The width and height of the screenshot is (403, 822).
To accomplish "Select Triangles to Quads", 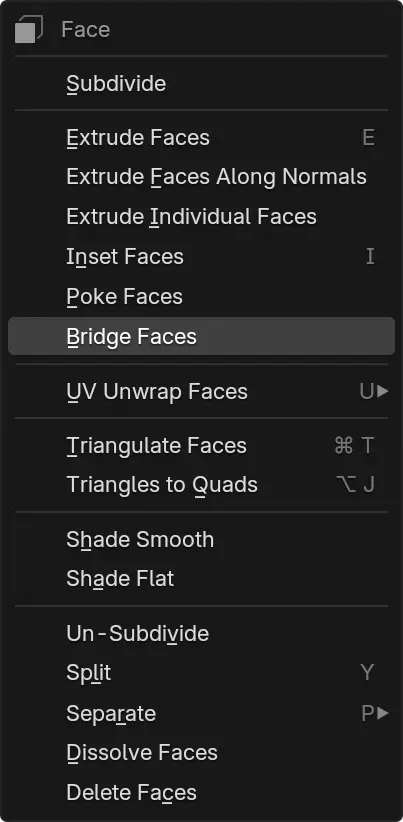I will pyautogui.click(x=201, y=485).
